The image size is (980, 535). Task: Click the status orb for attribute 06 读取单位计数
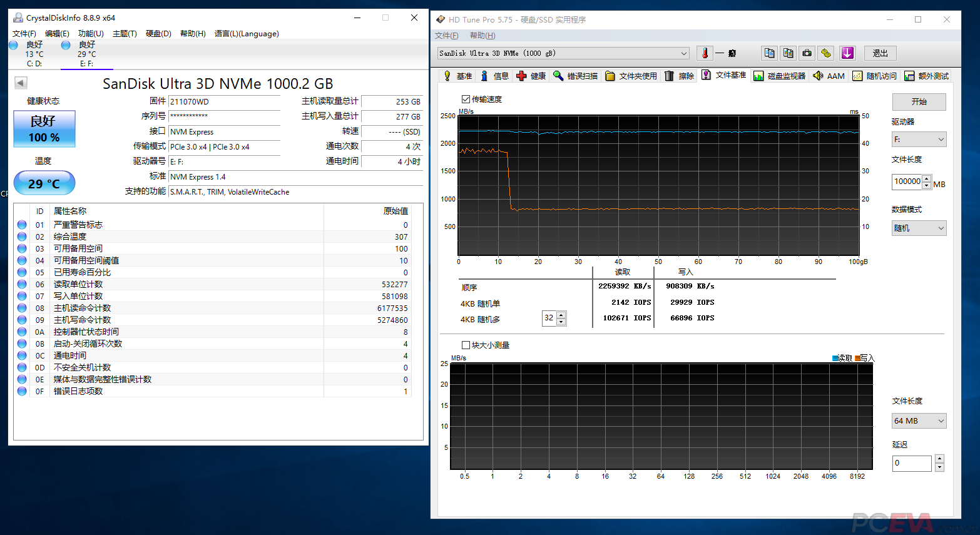coord(22,284)
